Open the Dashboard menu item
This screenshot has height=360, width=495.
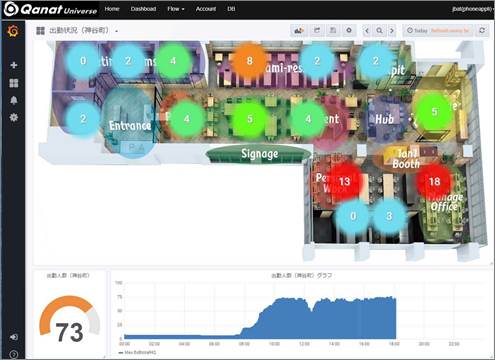coord(143,9)
